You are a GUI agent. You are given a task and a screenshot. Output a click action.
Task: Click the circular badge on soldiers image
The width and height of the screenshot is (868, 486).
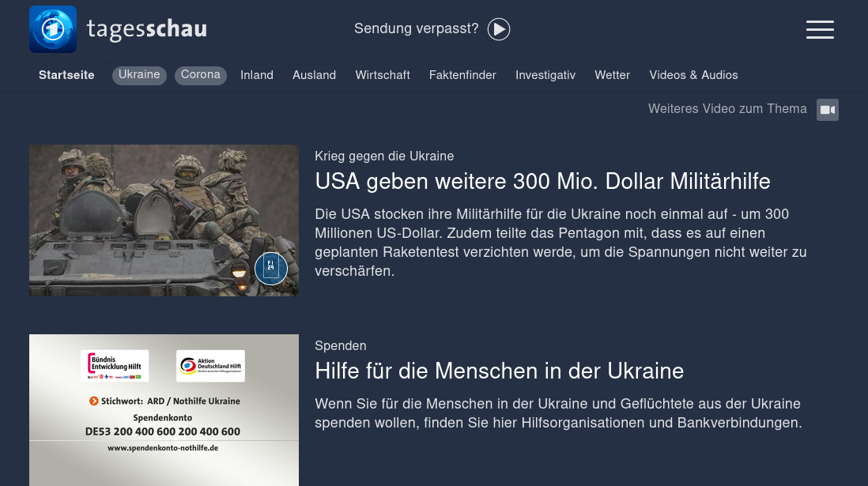271,269
